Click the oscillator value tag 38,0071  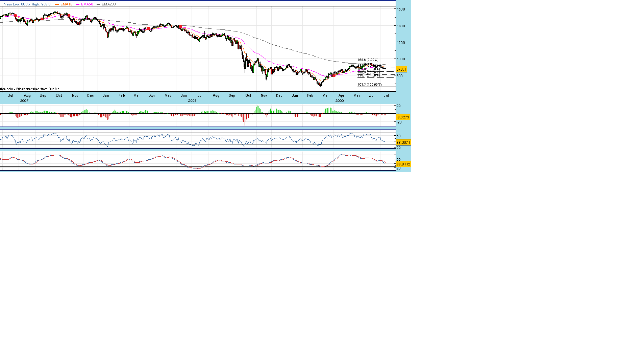tap(403, 142)
